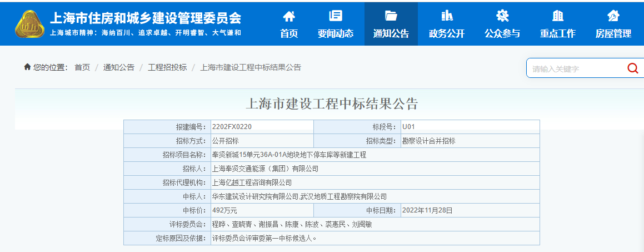Screen dimensions: 644x252
Task: Click the gear icon above 公众参与
Action: point(502,16)
